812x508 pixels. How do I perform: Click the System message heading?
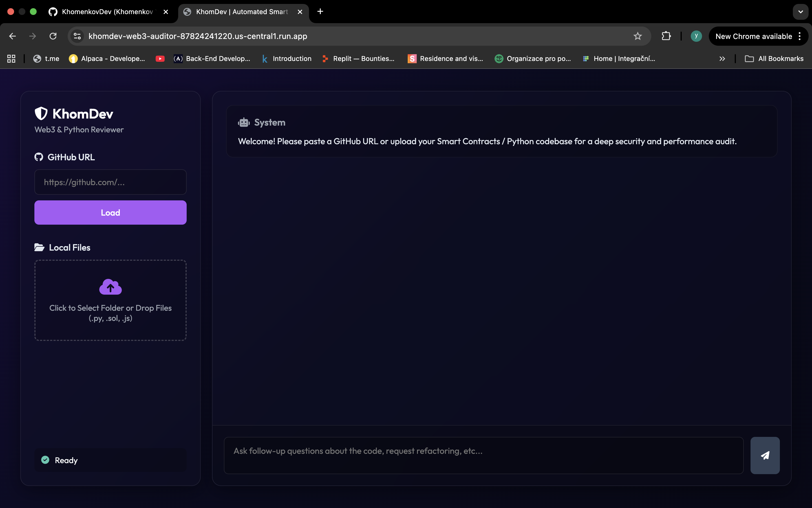click(x=270, y=123)
